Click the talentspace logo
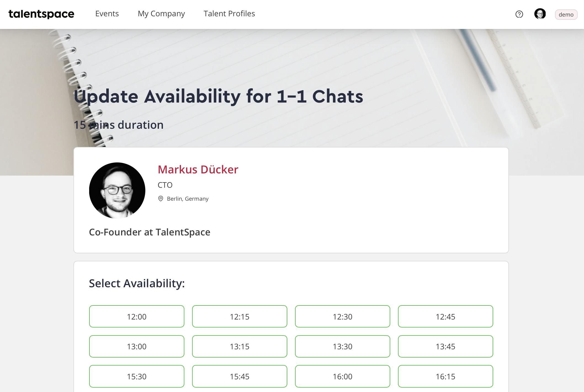584x392 pixels. (41, 14)
